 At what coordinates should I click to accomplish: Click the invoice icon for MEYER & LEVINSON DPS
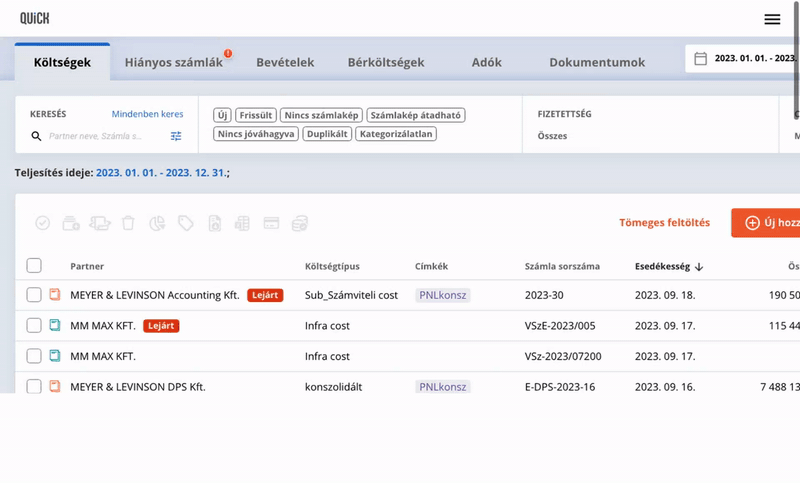pyautogui.click(x=55, y=386)
